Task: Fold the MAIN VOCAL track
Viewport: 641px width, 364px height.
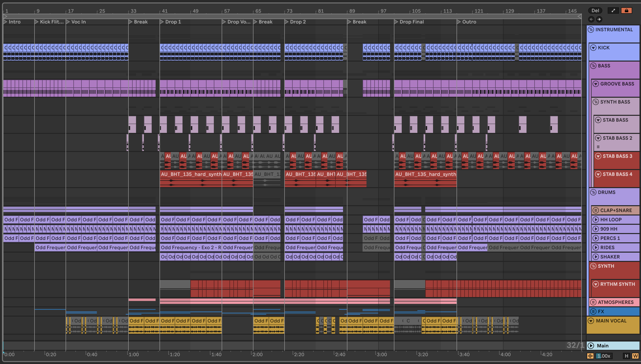Action: pyautogui.click(x=591, y=321)
